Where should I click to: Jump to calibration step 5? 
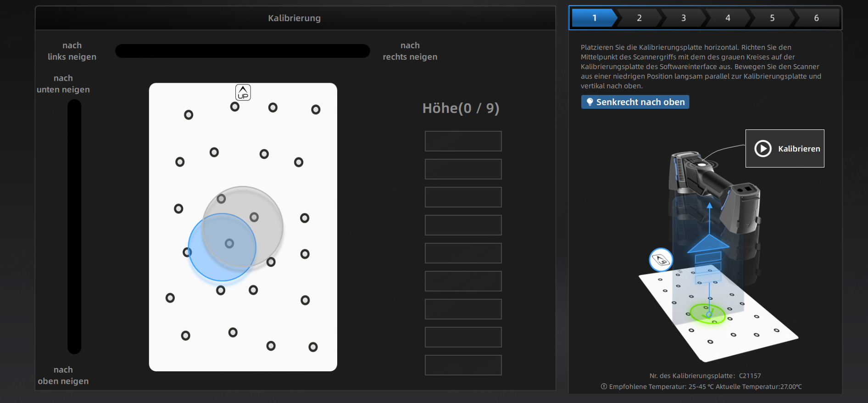click(x=772, y=18)
